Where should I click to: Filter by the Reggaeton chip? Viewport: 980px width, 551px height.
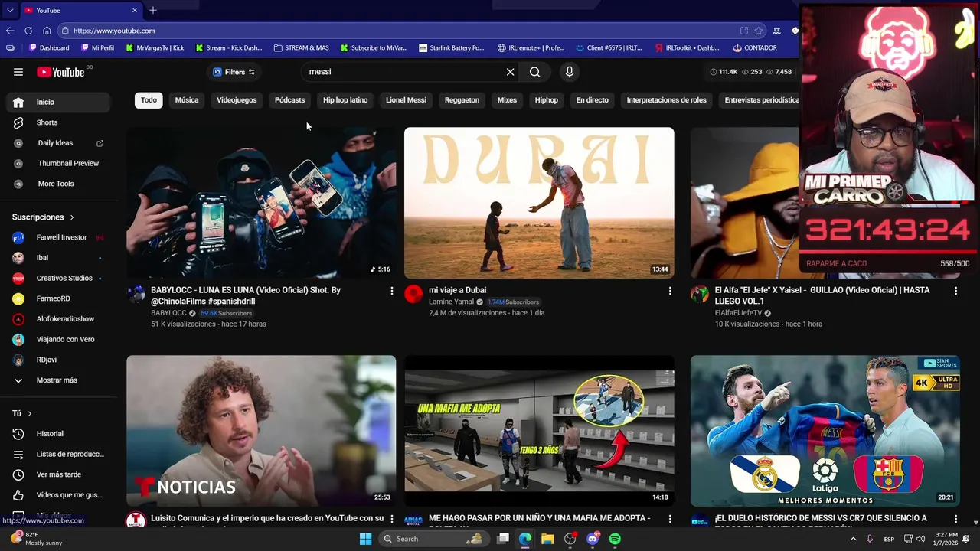click(462, 100)
